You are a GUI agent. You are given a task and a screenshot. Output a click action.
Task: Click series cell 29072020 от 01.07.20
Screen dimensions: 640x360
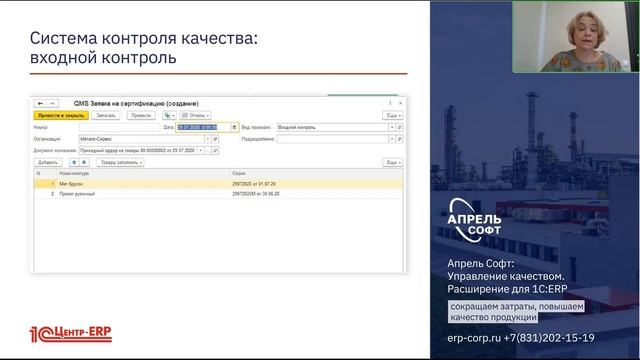316,184
